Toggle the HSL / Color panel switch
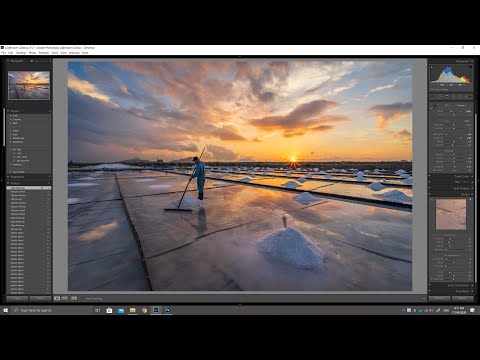Screen dimensions: 480x360 [430, 182]
